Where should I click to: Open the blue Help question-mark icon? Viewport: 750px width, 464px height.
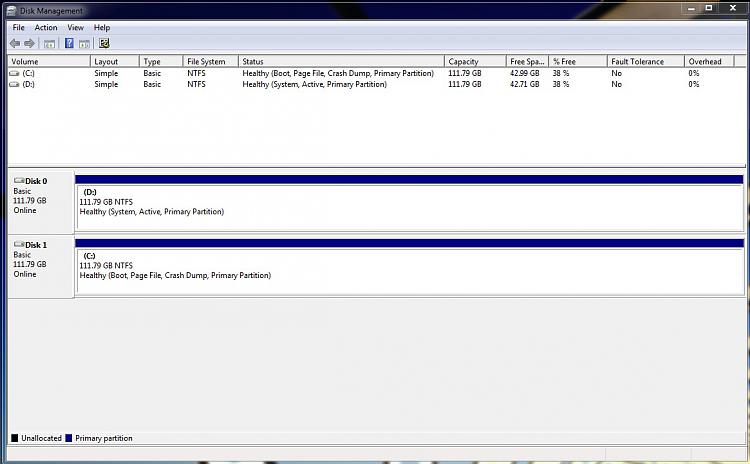point(69,44)
